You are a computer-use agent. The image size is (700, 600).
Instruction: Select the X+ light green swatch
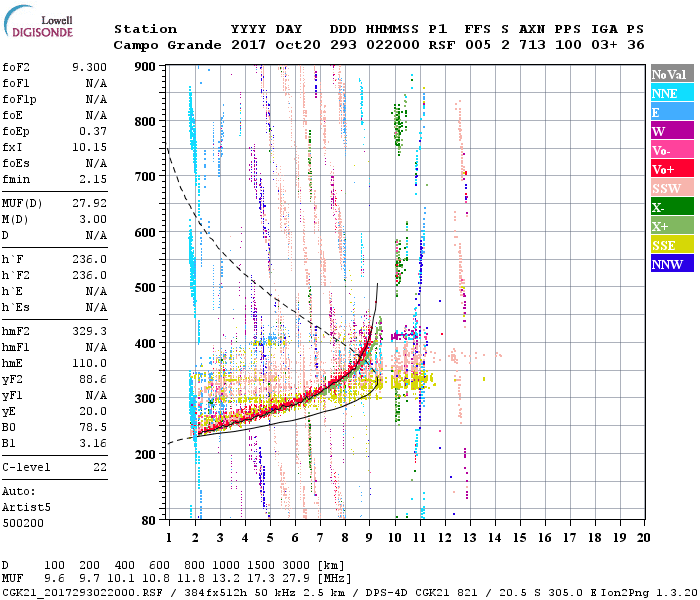coord(672,226)
